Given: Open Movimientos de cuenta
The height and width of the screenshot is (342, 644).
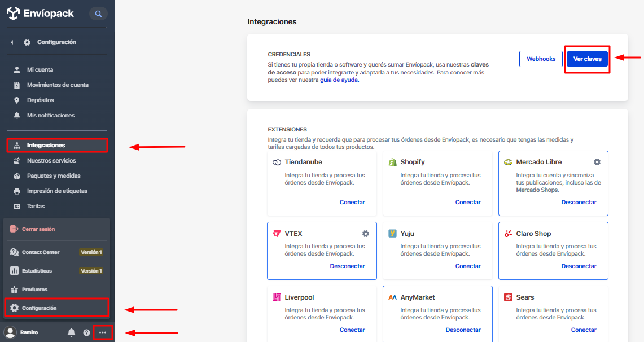Looking at the screenshot, I should click(x=58, y=85).
